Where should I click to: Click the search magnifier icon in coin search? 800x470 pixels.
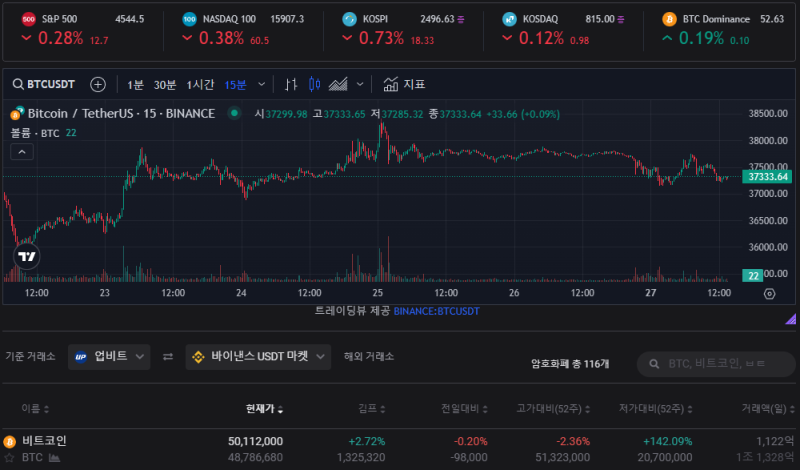[654, 364]
